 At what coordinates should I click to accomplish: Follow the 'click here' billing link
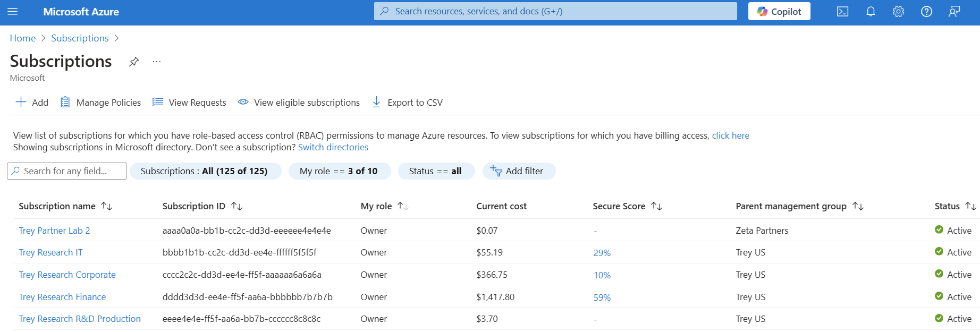click(x=731, y=135)
